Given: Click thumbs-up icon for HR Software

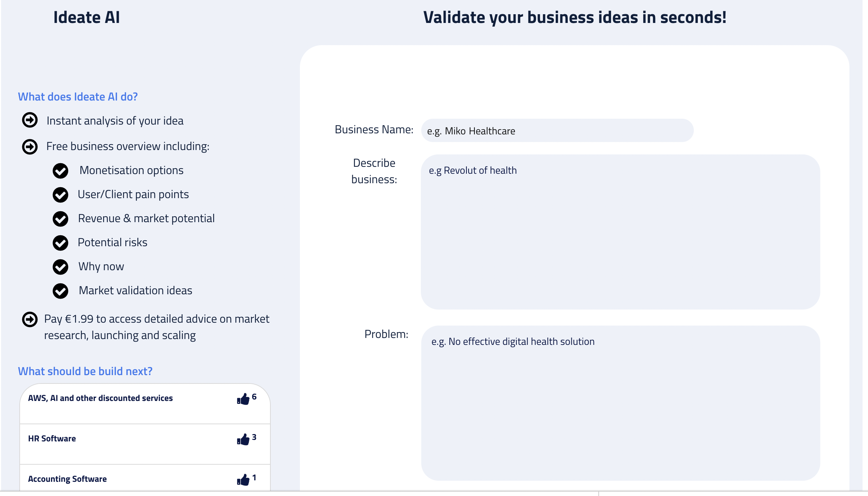Looking at the screenshot, I should pyautogui.click(x=243, y=440).
